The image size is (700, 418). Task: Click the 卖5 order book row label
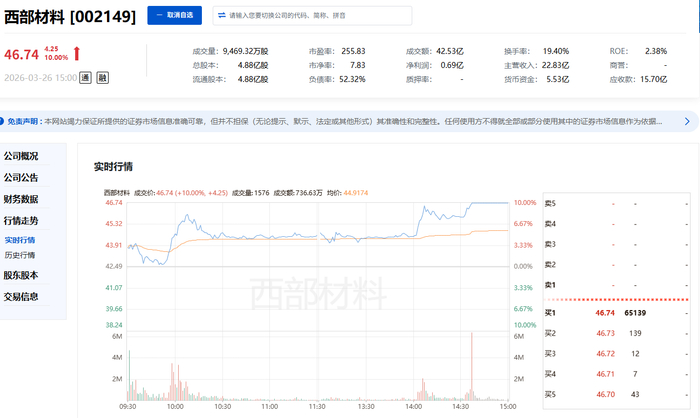(550, 204)
